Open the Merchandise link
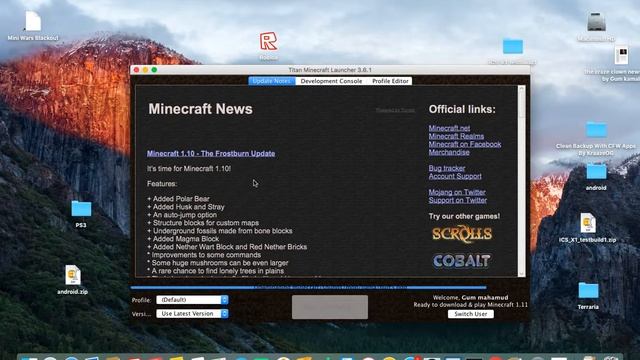Viewport: 640px width, 360px height. 449,152
